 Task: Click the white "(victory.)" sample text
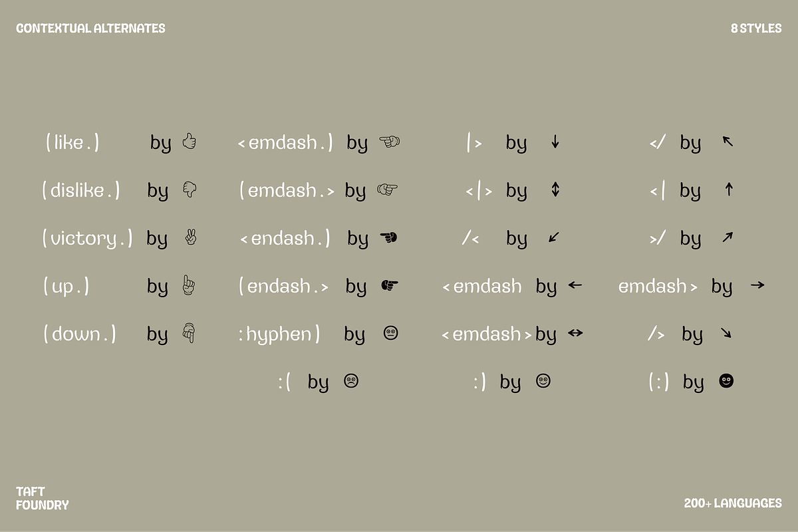pyautogui.click(x=87, y=238)
